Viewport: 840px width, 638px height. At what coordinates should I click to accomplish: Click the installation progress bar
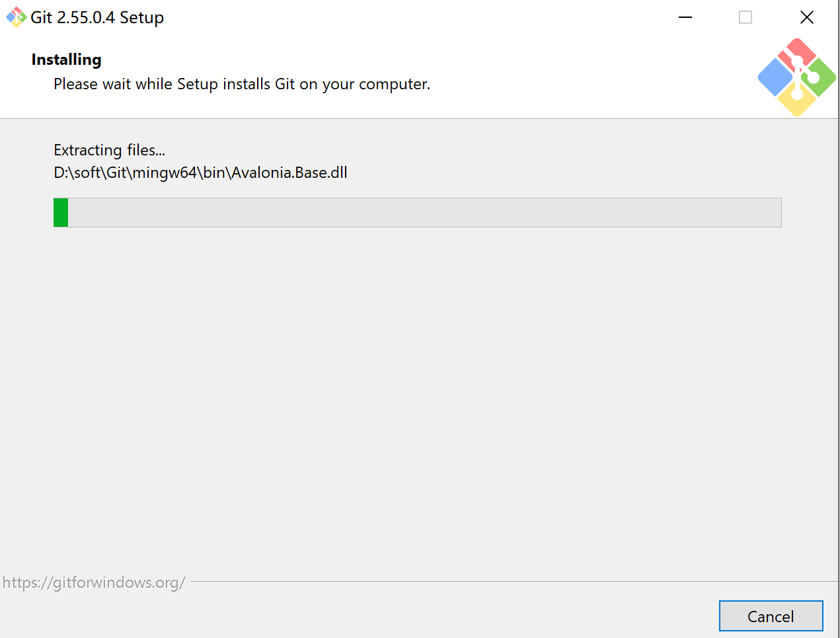[418, 212]
